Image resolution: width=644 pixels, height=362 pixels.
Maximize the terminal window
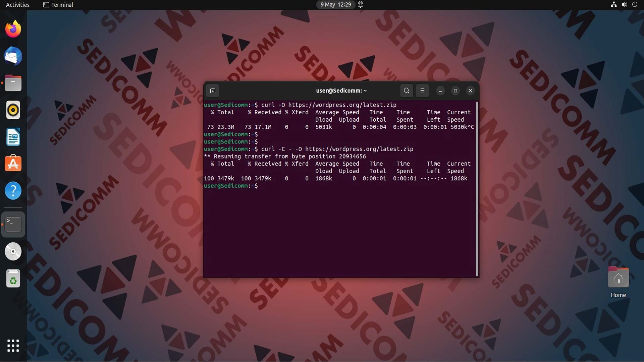[x=455, y=91]
